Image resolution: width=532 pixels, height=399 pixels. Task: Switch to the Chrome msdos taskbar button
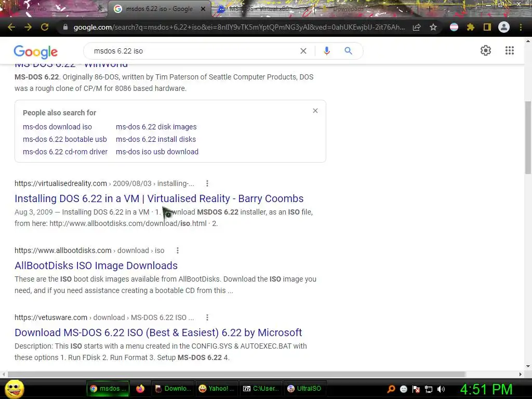coord(108,389)
